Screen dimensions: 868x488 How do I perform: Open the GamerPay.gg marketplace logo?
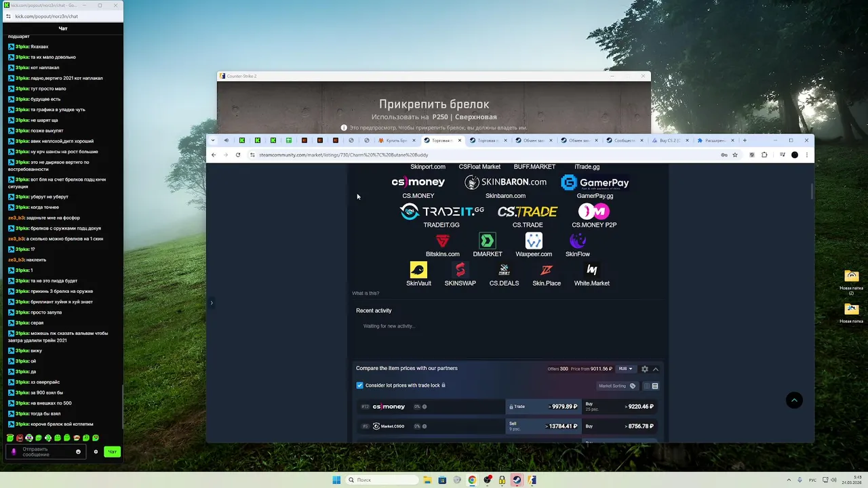point(595,182)
